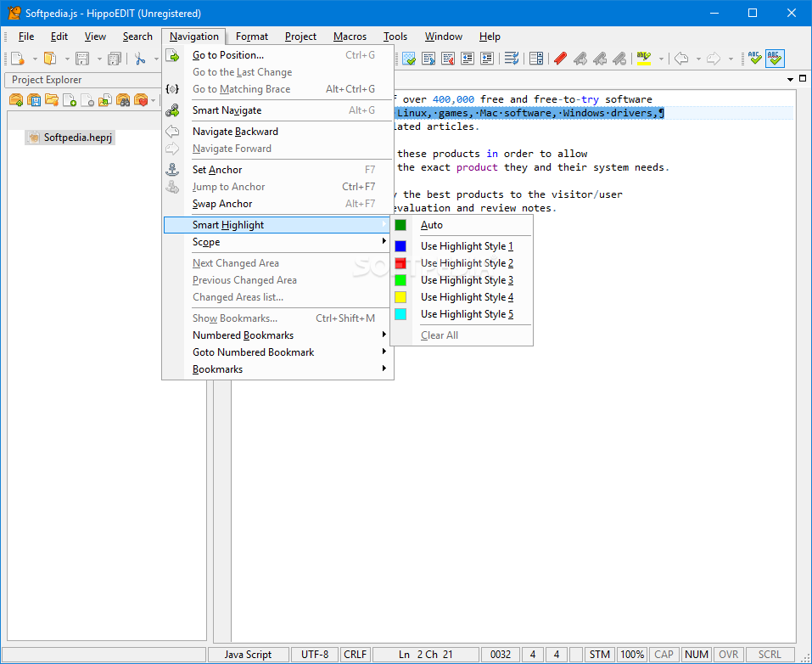The image size is (812, 664).
Task: Open the Open file dropdown arrow
Action: tap(67, 59)
